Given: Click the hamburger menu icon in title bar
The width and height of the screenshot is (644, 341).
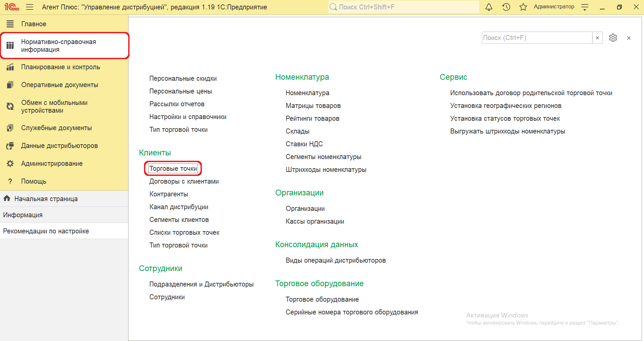Looking at the screenshot, I should click(x=30, y=7).
